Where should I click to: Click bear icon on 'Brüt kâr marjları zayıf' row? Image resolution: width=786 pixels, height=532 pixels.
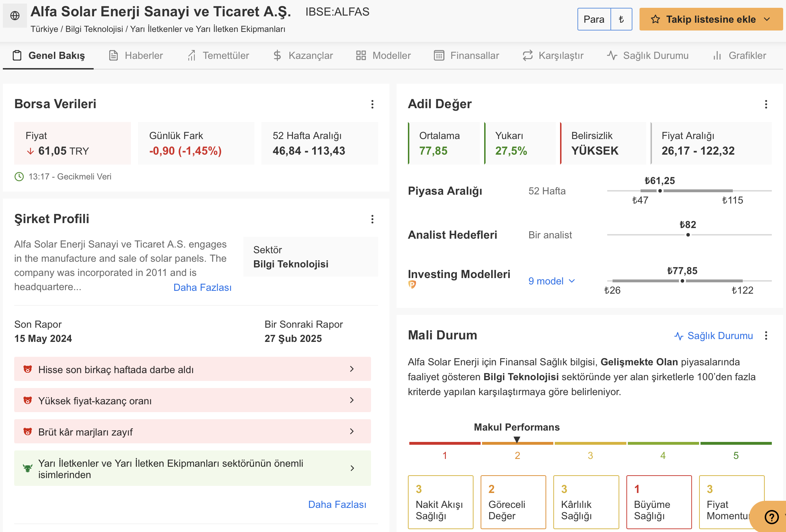pos(28,432)
